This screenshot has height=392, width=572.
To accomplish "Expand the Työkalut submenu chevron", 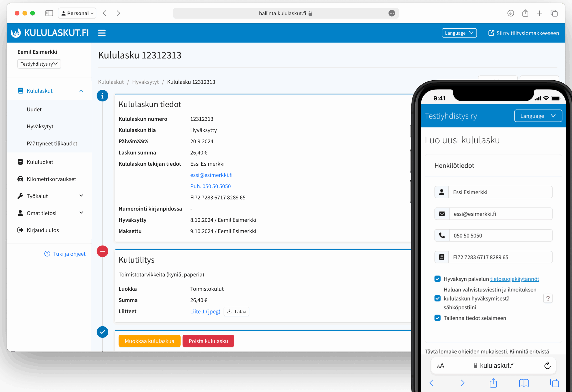I will [81, 196].
